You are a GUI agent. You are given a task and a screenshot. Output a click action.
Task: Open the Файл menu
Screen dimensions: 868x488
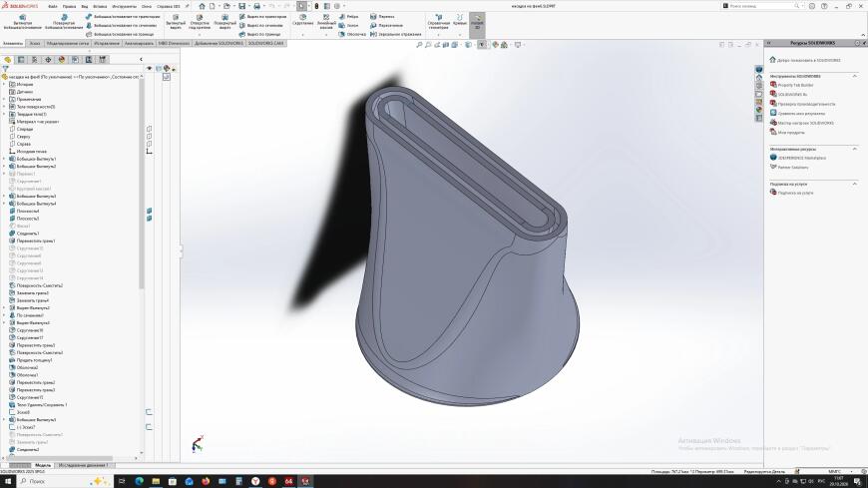(53, 6)
